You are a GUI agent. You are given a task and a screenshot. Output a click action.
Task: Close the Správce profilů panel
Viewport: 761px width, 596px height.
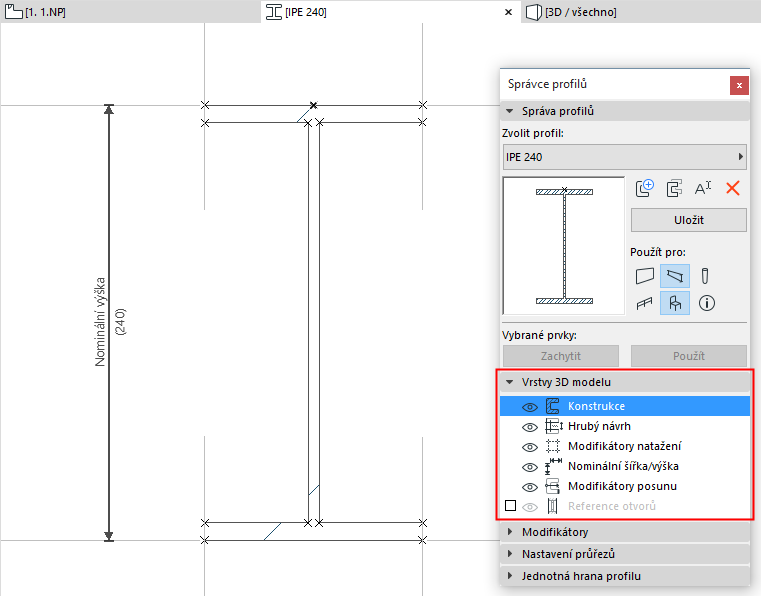739,85
